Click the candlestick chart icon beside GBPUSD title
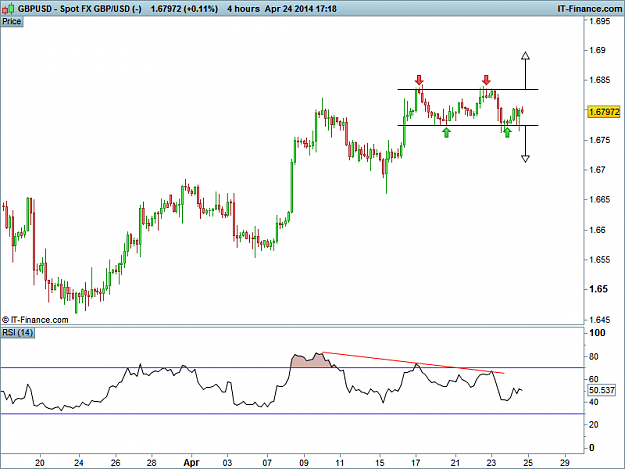Viewport: 625px width, 469px height. (8, 8)
